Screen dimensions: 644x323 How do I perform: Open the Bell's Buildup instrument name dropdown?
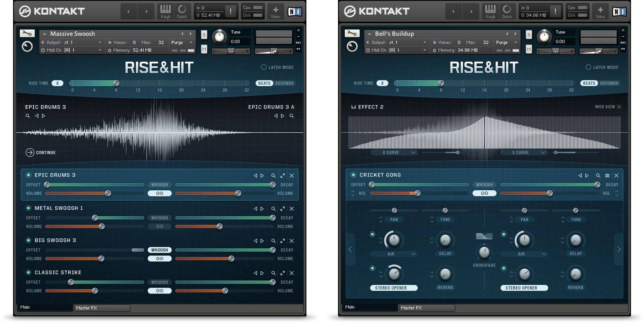click(370, 34)
